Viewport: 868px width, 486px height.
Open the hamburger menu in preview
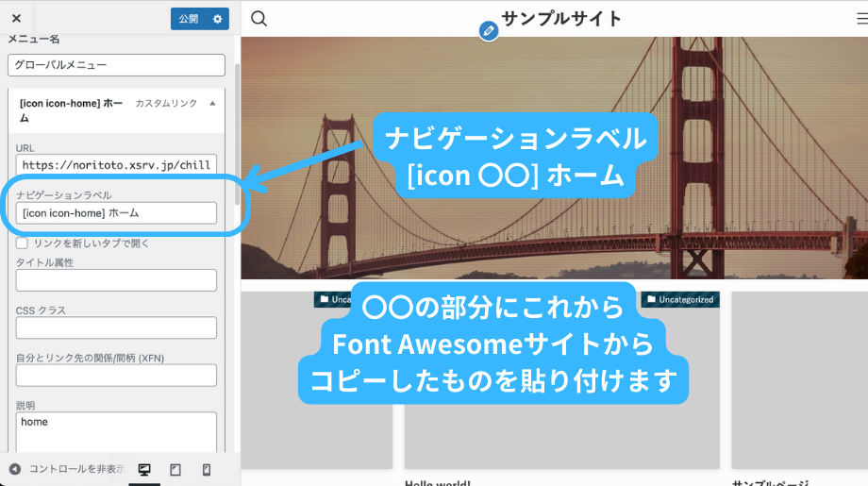(x=862, y=19)
